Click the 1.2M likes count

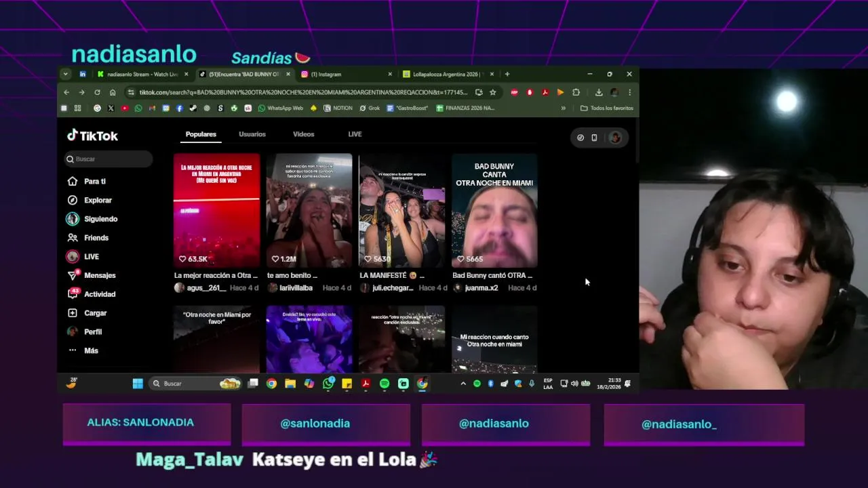(x=283, y=259)
